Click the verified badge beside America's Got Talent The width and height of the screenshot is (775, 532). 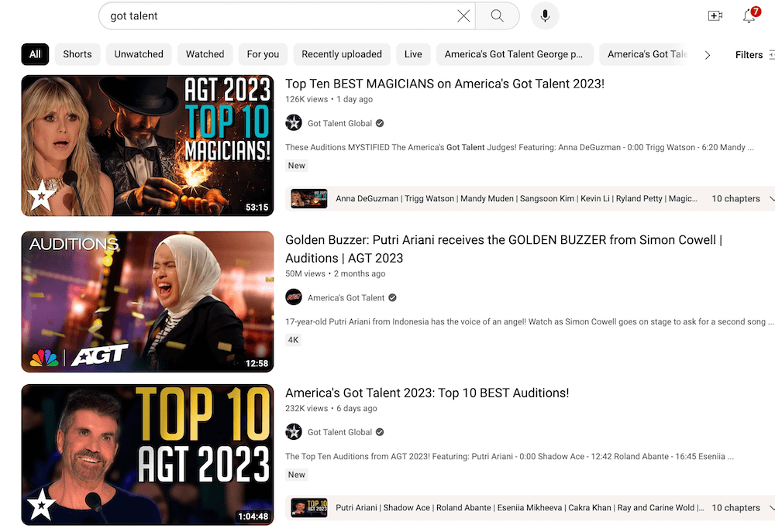(x=392, y=297)
